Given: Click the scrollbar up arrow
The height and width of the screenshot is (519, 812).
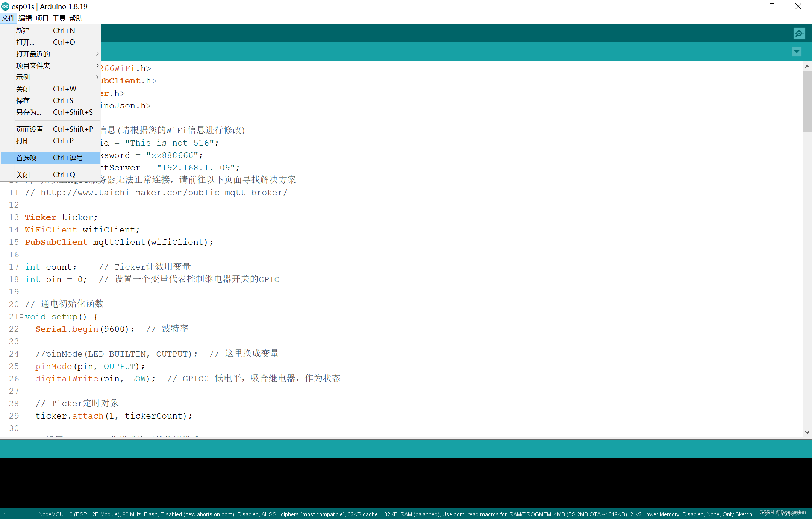Looking at the screenshot, I should click(807, 67).
